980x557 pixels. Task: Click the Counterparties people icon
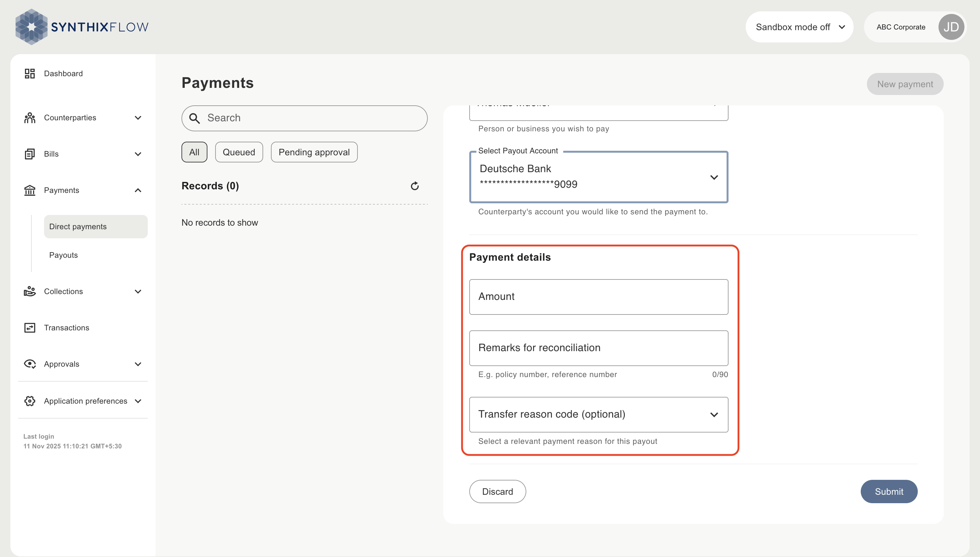point(29,118)
